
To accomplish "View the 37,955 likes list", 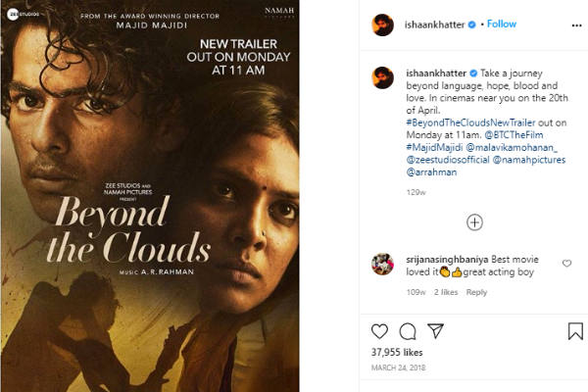I will (x=398, y=353).
